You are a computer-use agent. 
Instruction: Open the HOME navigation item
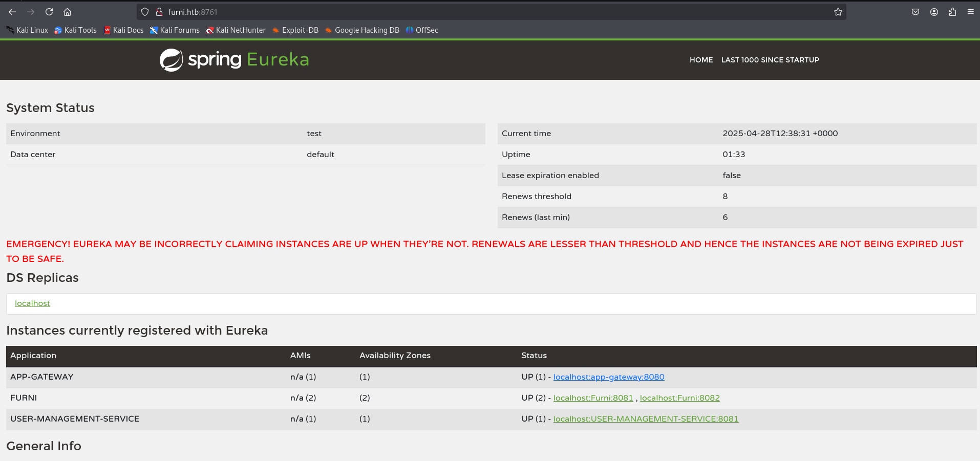point(701,60)
